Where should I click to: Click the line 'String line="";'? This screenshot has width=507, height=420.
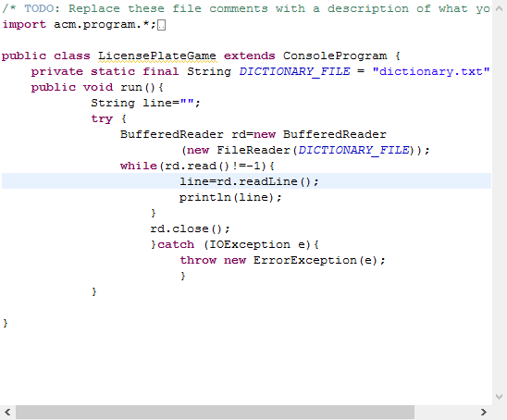[x=145, y=103]
